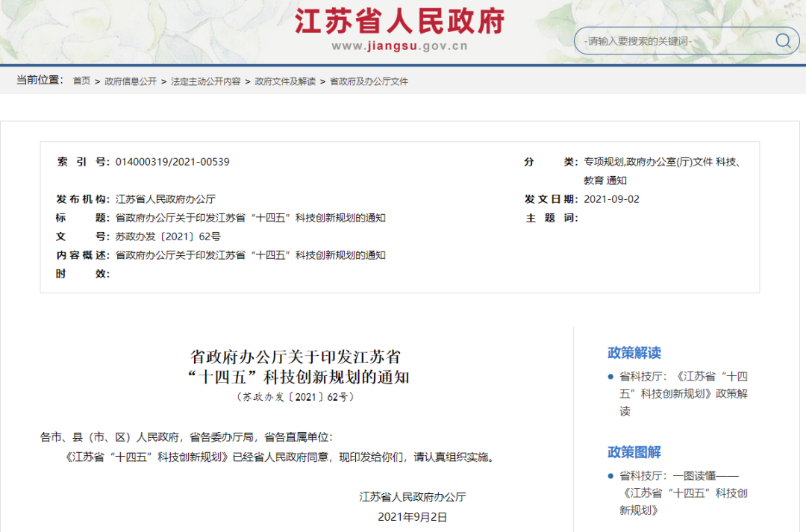Viewport: 806px width, 532px height.
Task: Click the www.jiangsu.gov.cn address text
Action: tap(399, 46)
